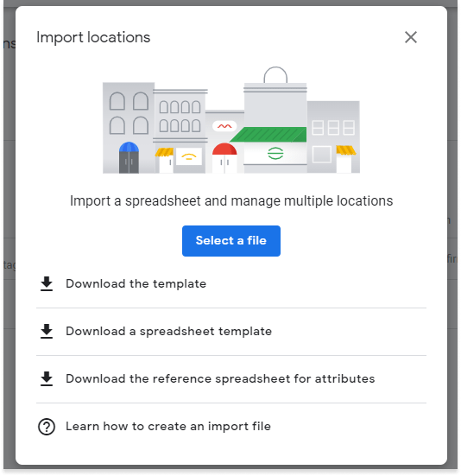
Task: Click the shopping bag handle building top
Action: (275, 75)
